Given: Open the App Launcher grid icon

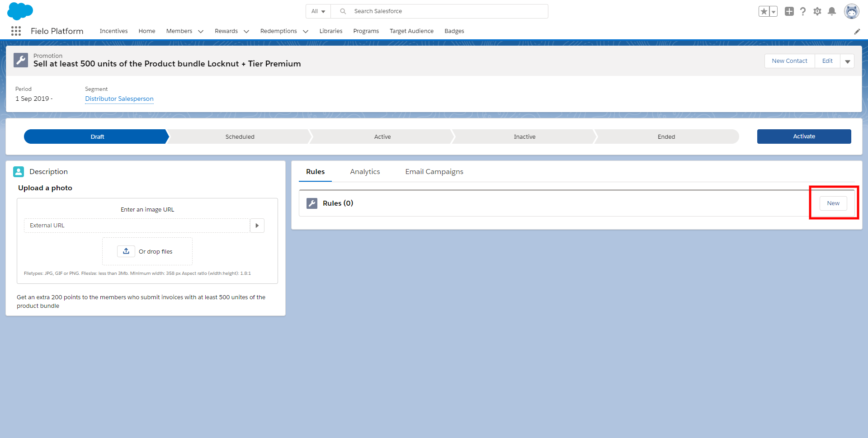Looking at the screenshot, I should [x=16, y=31].
